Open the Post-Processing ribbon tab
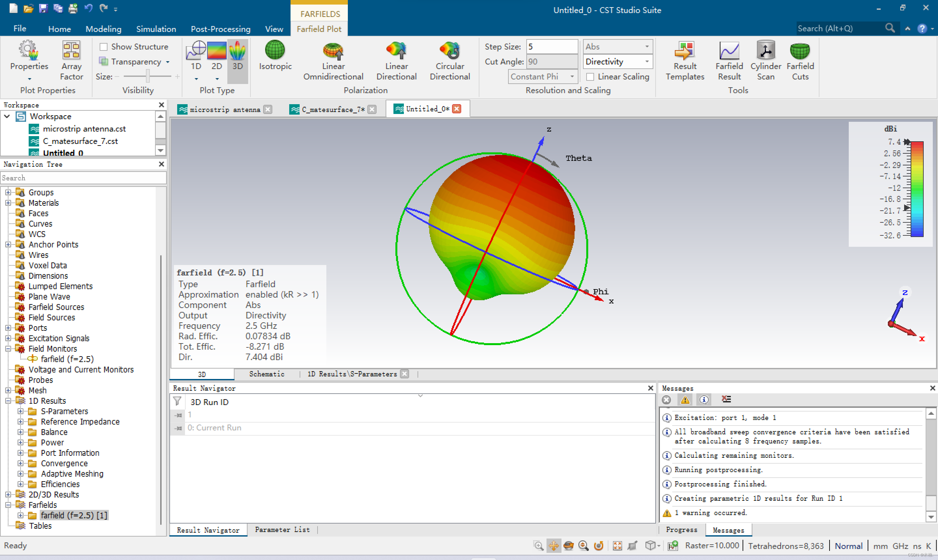938x560 pixels. pos(220,29)
